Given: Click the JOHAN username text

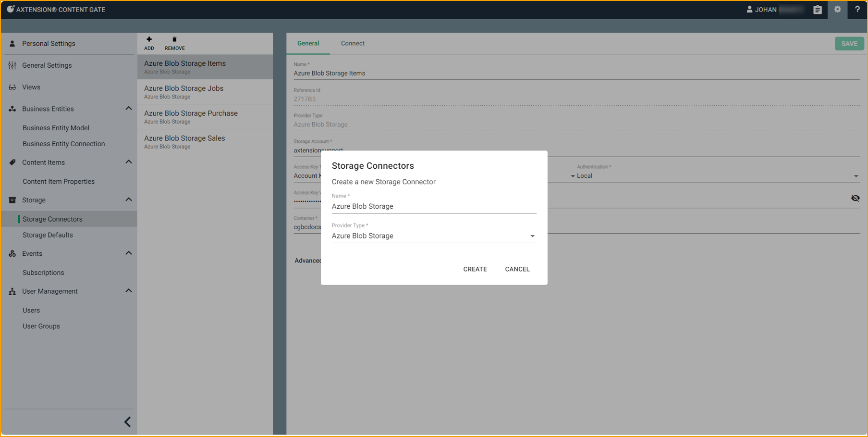Looking at the screenshot, I should coord(766,10).
